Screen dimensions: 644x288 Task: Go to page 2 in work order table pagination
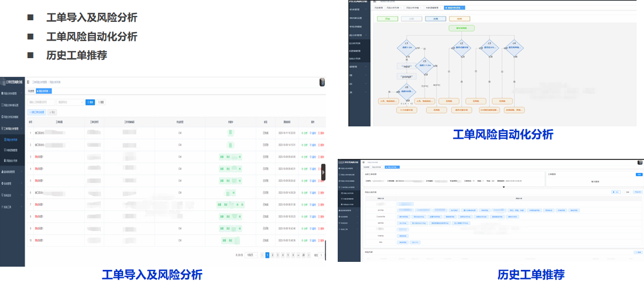tap(272, 255)
